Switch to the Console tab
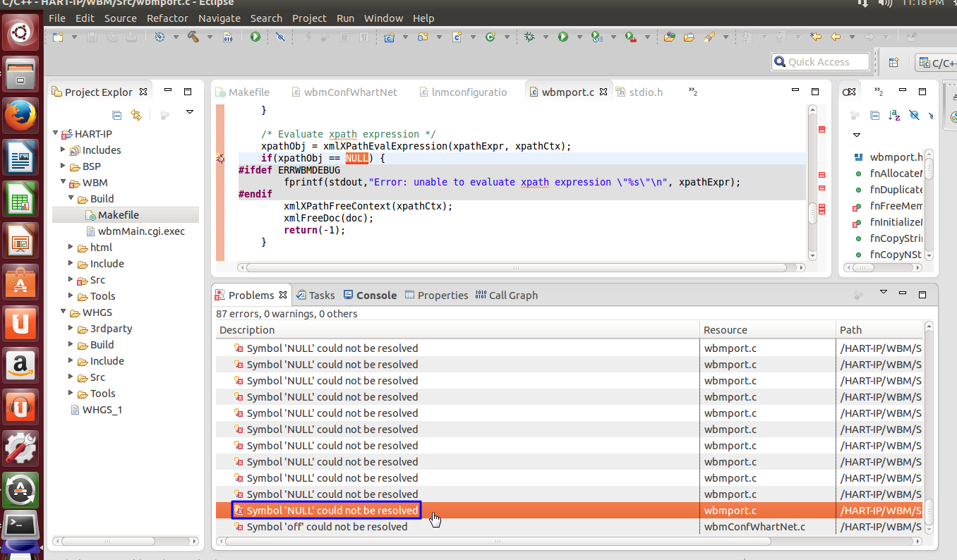The width and height of the screenshot is (957, 560). (375, 296)
